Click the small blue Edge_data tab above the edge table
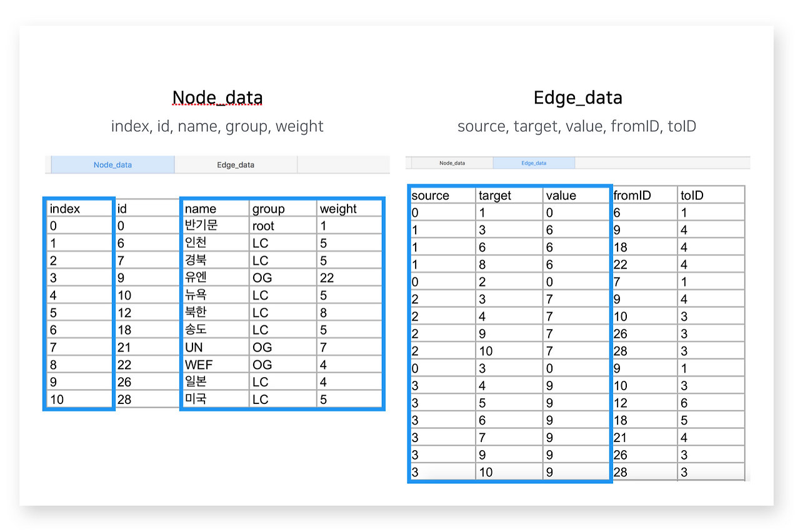 534,163
